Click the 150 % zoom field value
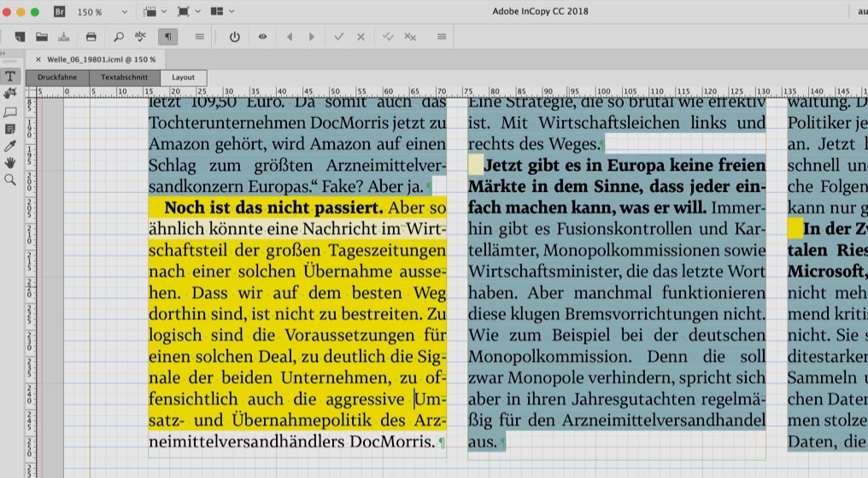 90,12
